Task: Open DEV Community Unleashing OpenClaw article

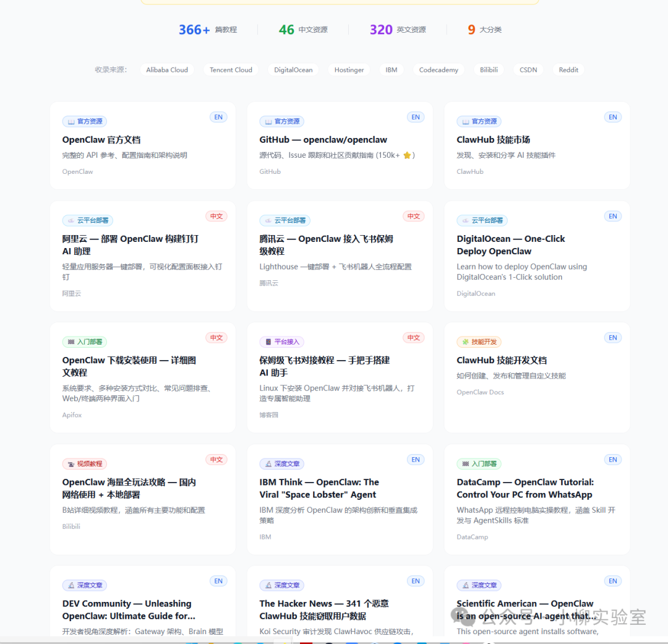Action: (x=129, y=610)
